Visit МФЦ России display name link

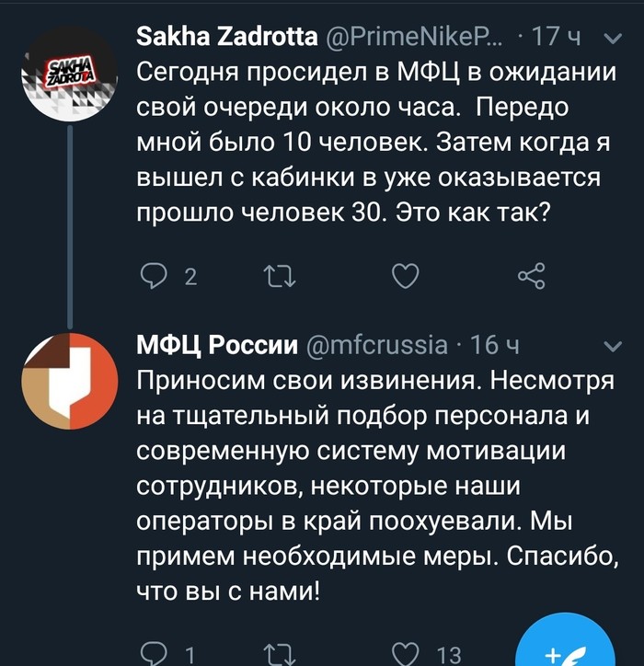point(216,346)
